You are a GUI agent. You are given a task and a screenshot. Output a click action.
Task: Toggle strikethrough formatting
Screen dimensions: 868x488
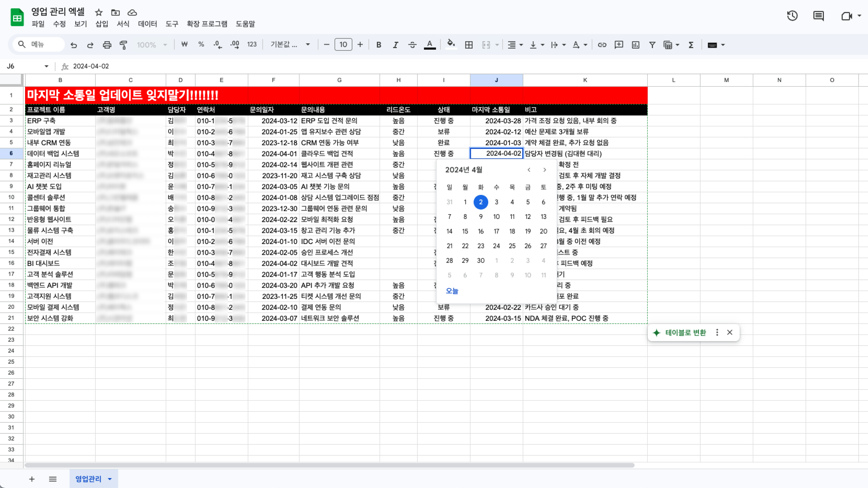click(413, 45)
